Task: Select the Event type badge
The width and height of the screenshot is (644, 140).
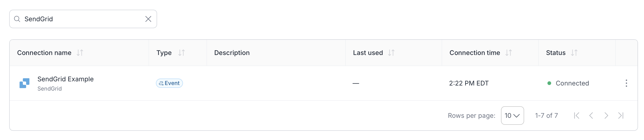Action: pyautogui.click(x=169, y=83)
